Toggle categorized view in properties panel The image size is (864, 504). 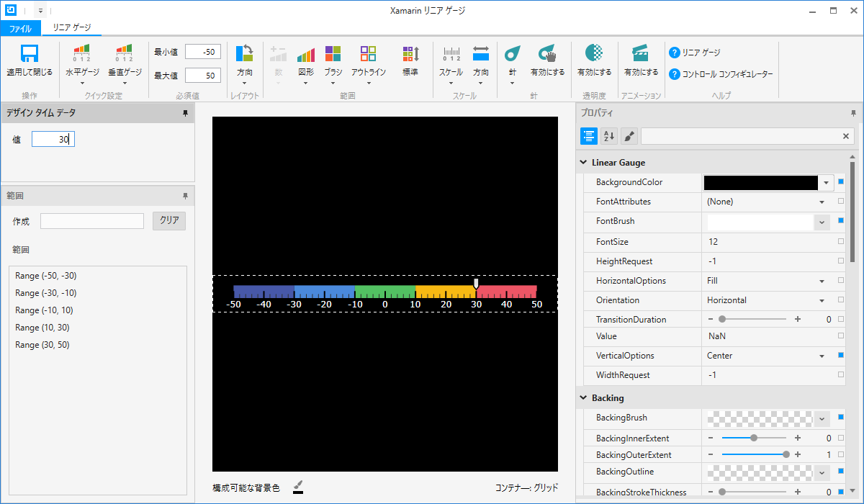tap(589, 136)
